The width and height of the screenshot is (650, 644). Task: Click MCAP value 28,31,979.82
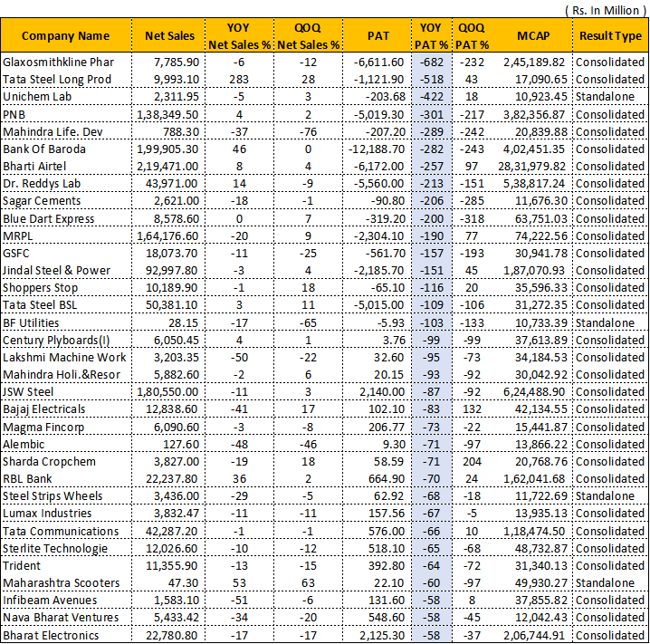531,167
